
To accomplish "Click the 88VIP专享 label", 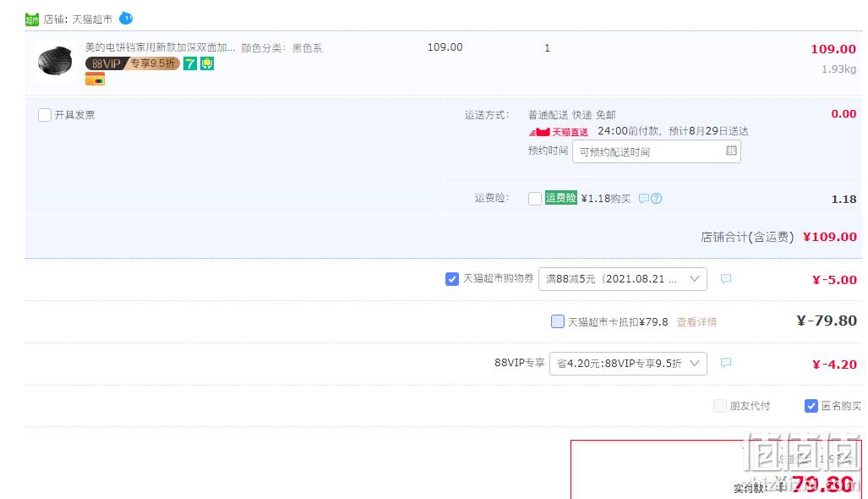I will pos(519,363).
